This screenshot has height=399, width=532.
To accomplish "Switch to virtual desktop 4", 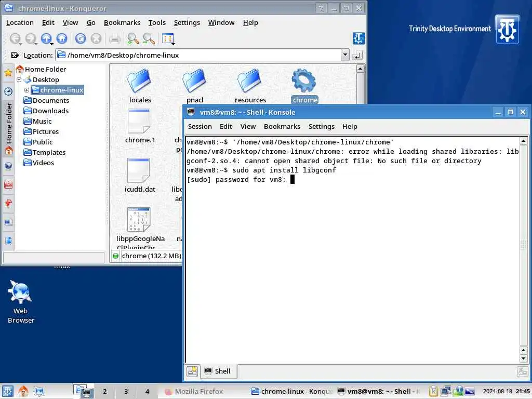I will [147, 392].
